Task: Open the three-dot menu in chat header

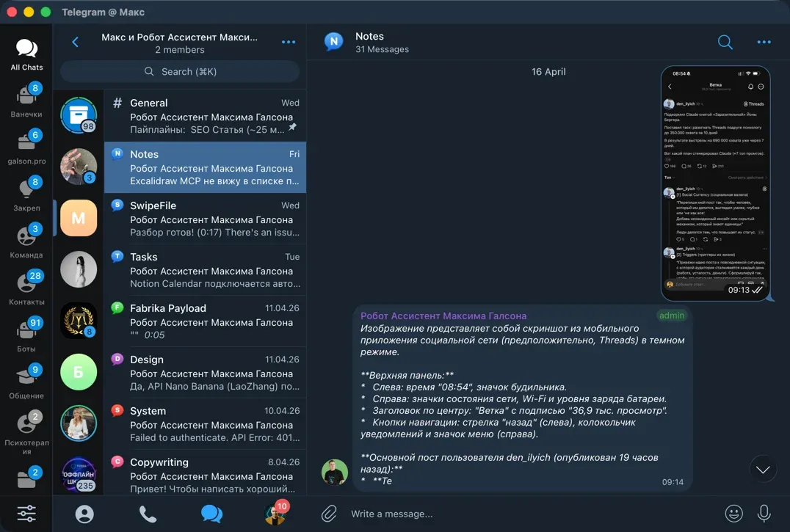Action: [x=764, y=43]
